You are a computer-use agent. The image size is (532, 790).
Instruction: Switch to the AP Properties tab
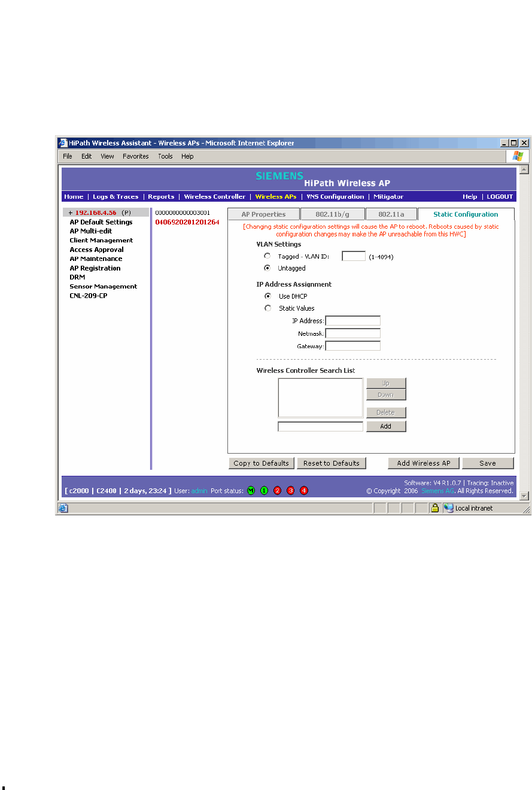pos(263,214)
